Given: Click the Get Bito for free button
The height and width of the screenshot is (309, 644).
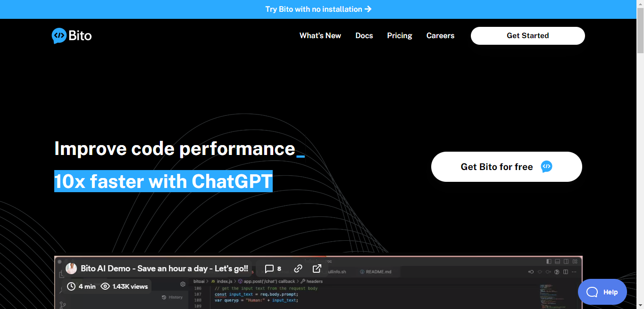Looking at the screenshot, I should tap(506, 167).
